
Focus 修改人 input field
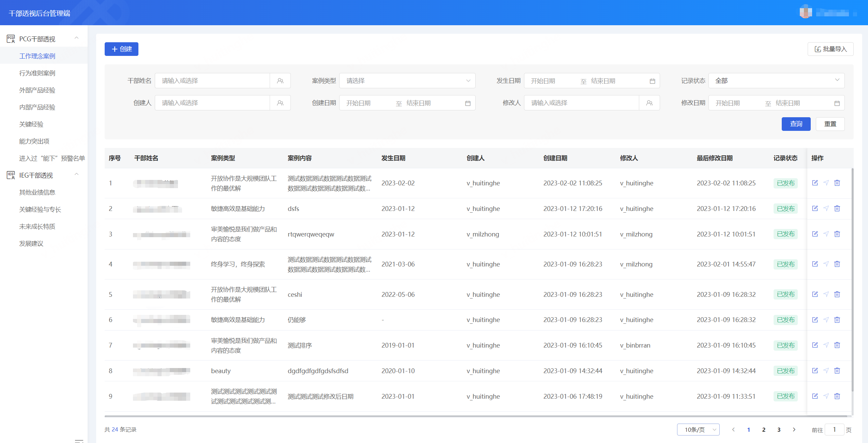[x=582, y=103]
